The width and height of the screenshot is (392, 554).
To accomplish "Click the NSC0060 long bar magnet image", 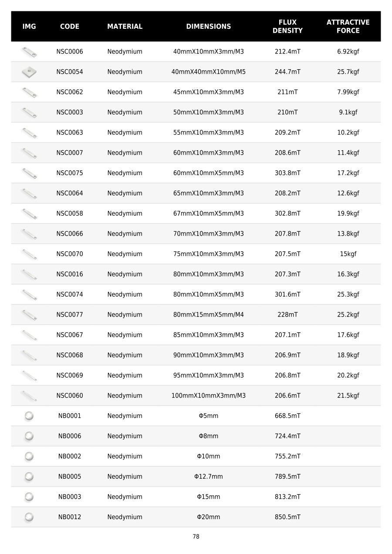I will click(29, 395).
